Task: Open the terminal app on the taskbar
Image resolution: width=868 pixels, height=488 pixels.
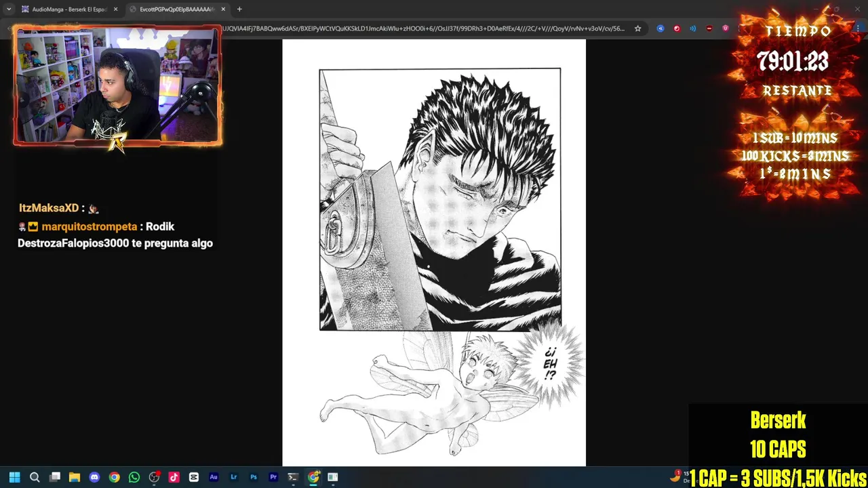Action: click(293, 477)
